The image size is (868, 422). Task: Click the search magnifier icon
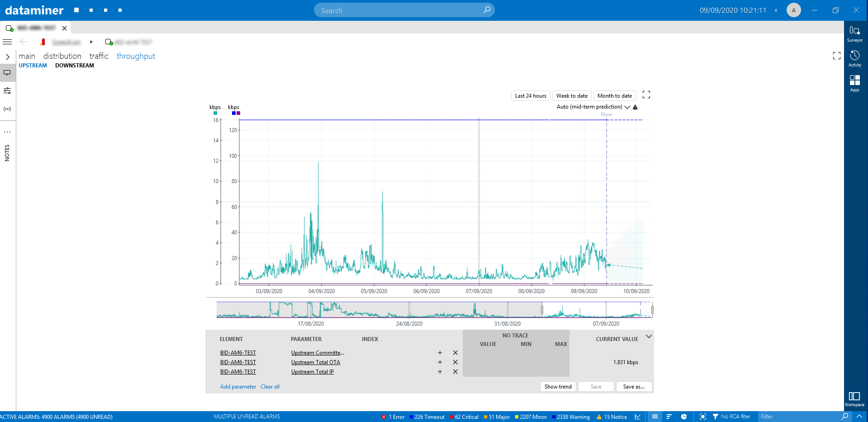[487, 10]
